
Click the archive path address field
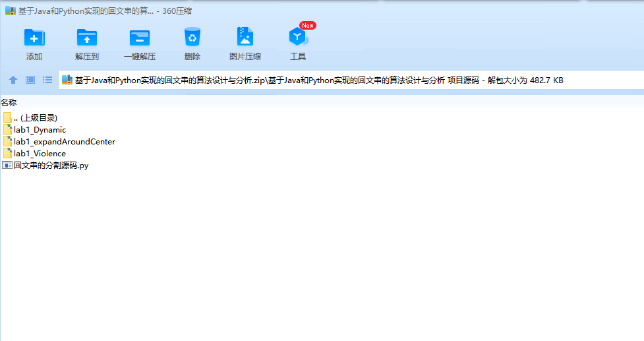351,80
